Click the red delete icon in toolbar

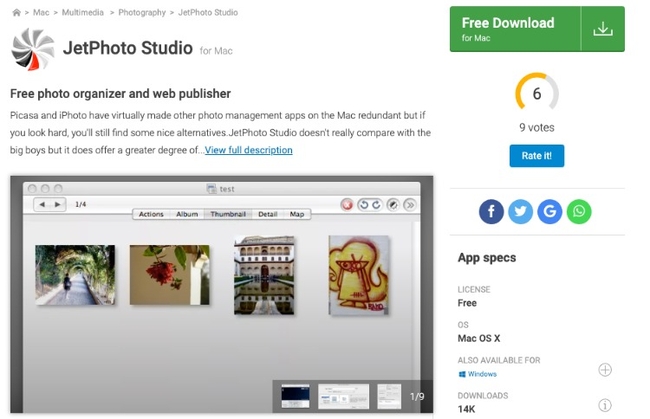click(347, 205)
